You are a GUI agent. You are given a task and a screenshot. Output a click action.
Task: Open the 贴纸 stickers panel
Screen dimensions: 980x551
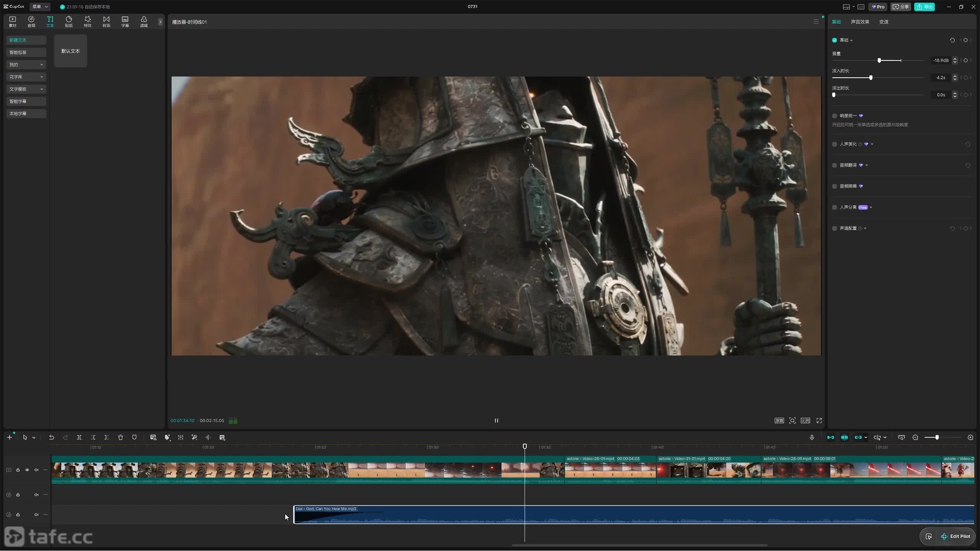pyautogui.click(x=69, y=21)
